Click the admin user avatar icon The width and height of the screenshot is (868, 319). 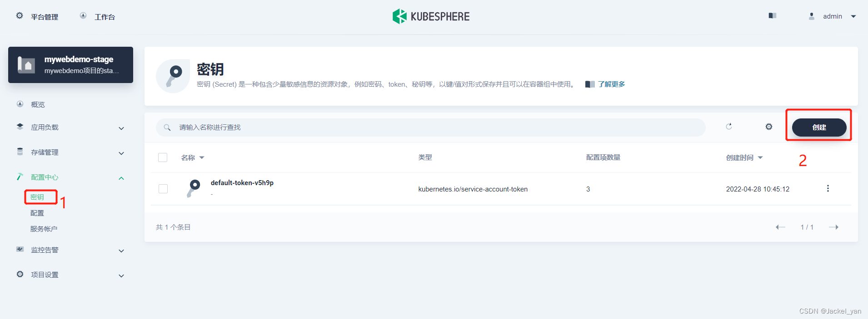tap(812, 16)
